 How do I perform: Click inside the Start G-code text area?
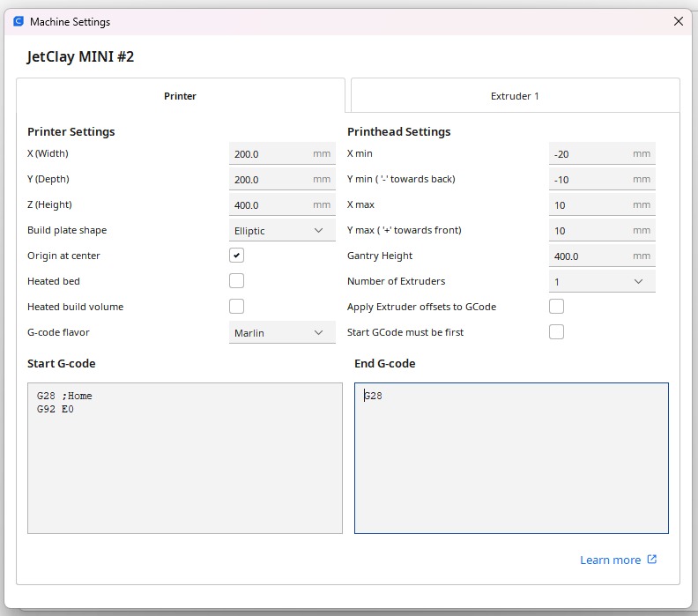(184, 457)
